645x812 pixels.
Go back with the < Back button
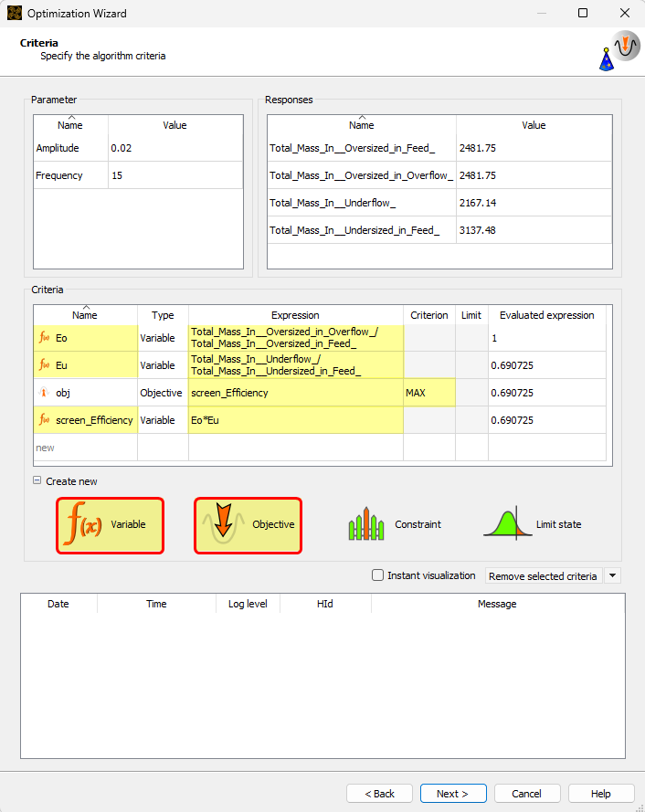379,794
